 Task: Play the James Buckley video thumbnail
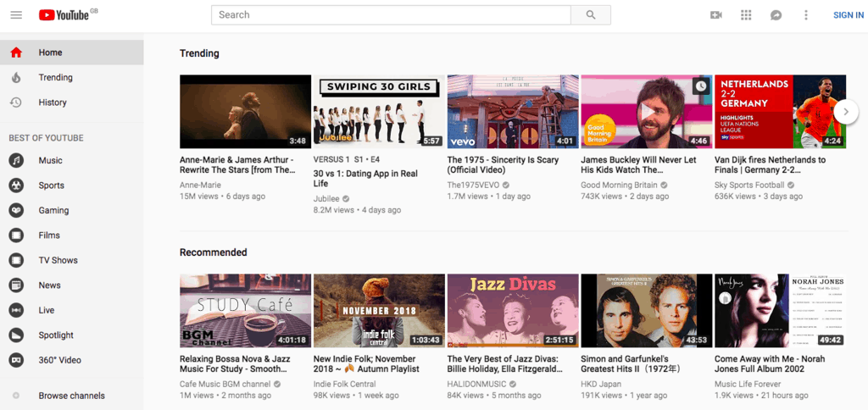pyautogui.click(x=647, y=111)
